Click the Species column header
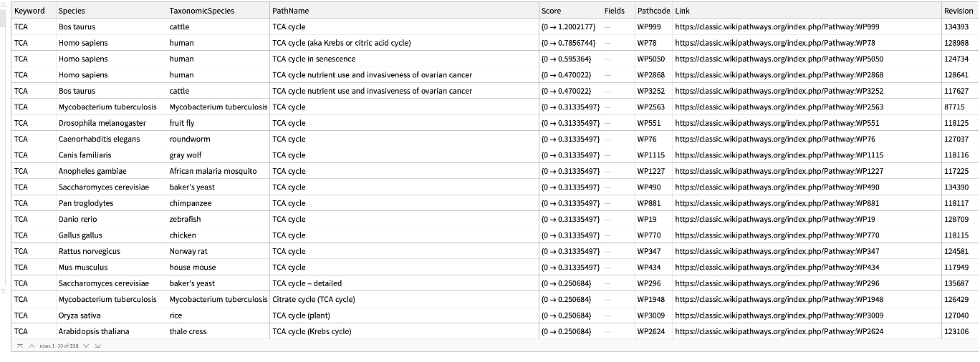This screenshot has height=362, width=980. (71, 11)
